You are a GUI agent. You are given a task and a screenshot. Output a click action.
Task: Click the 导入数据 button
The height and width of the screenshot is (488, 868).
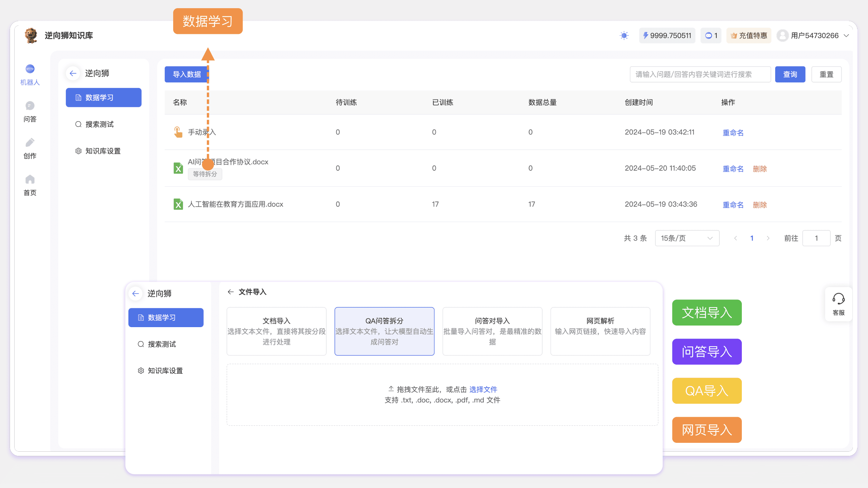(186, 74)
